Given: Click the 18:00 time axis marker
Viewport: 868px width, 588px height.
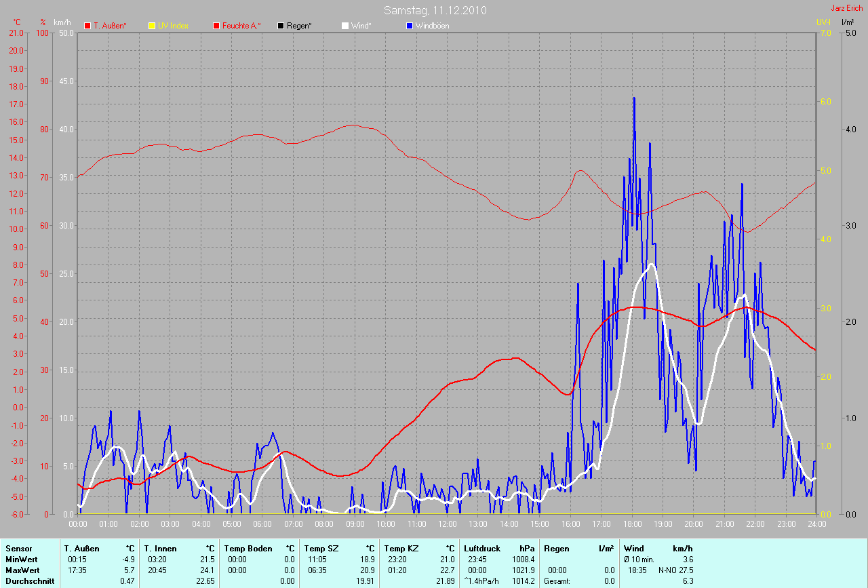Looking at the screenshot, I should (x=632, y=524).
